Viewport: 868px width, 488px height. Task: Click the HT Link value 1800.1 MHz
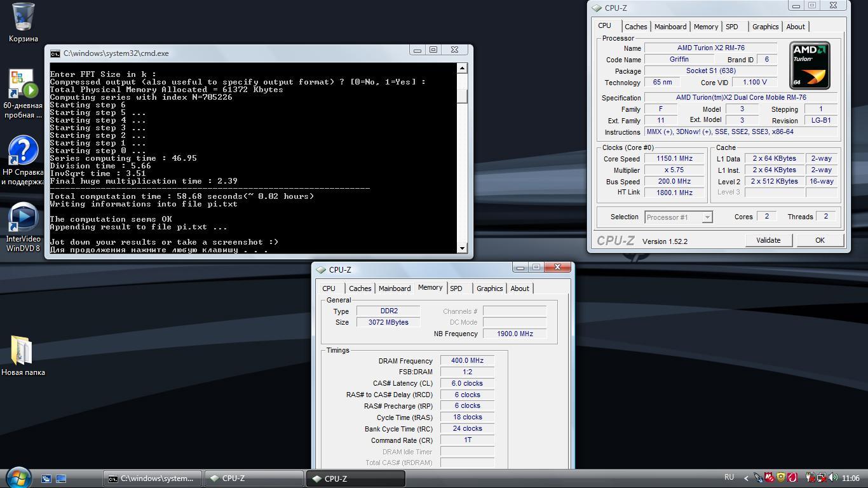674,193
